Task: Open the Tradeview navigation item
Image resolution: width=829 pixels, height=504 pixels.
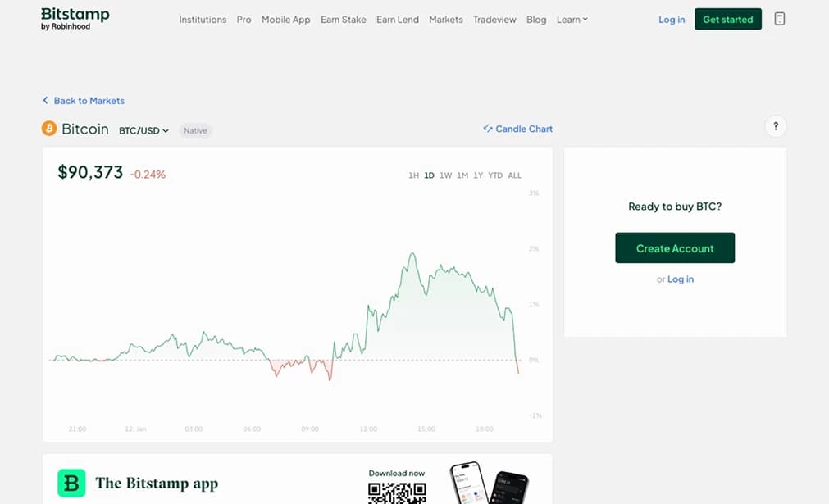Action: (x=494, y=20)
